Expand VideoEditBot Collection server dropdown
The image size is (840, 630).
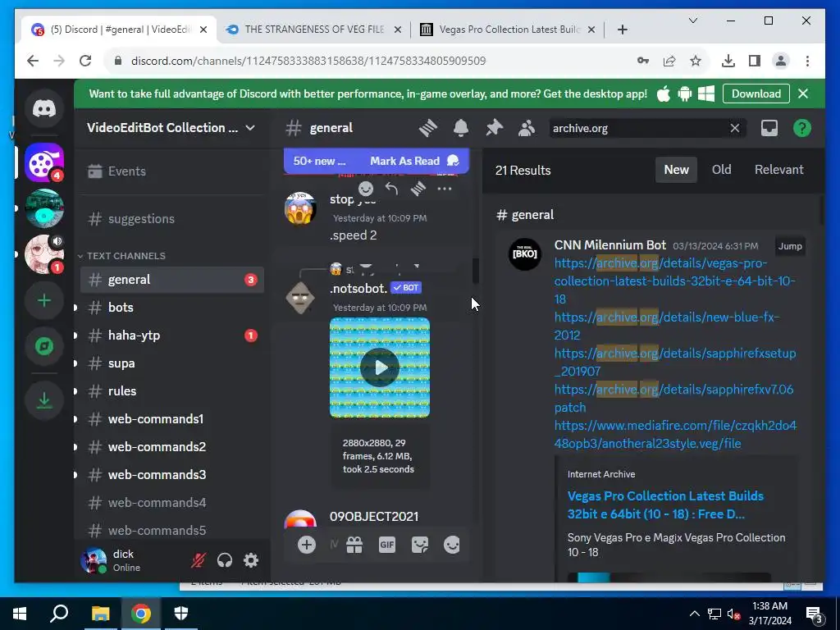pyautogui.click(x=249, y=128)
